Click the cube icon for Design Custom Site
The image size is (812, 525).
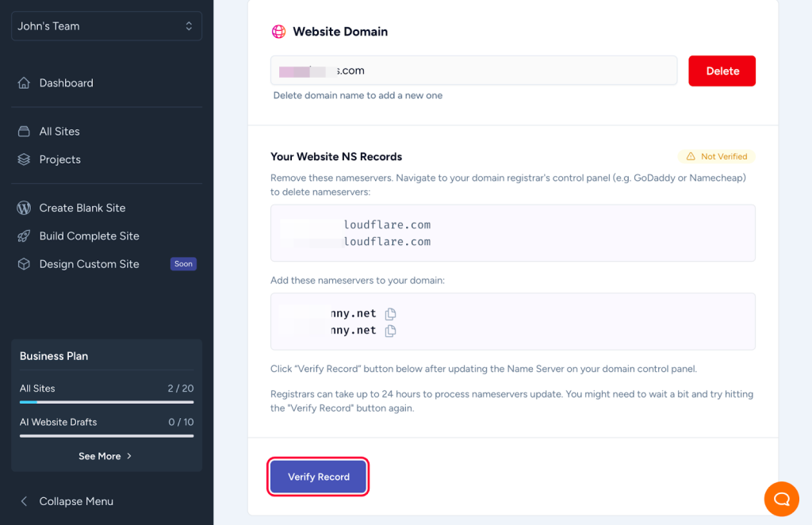pos(24,264)
